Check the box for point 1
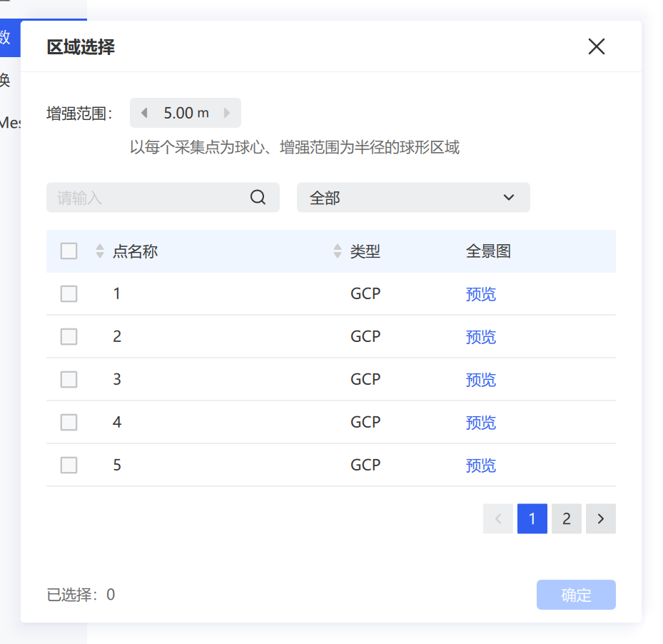 [x=69, y=293]
